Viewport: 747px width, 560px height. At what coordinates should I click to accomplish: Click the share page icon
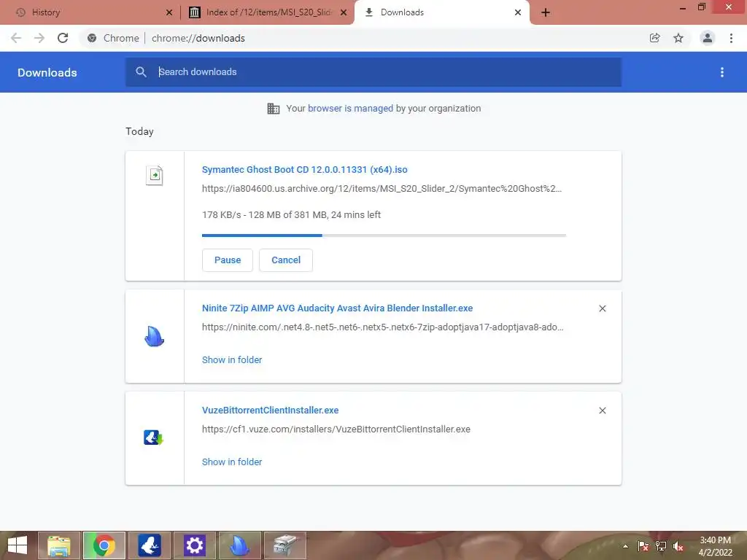pyautogui.click(x=654, y=38)
